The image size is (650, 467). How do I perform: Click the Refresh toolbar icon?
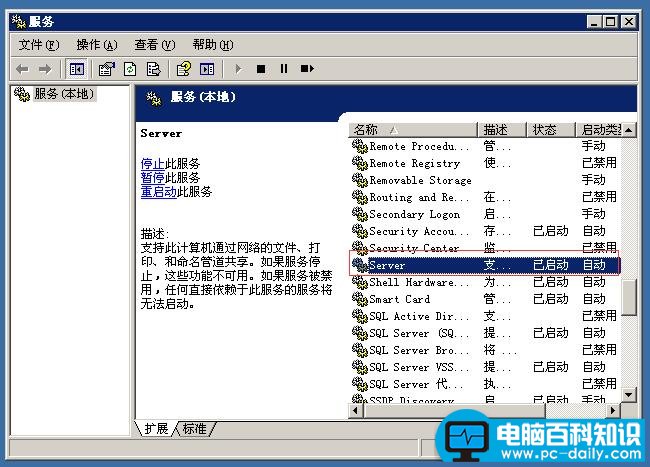[130, 69]
